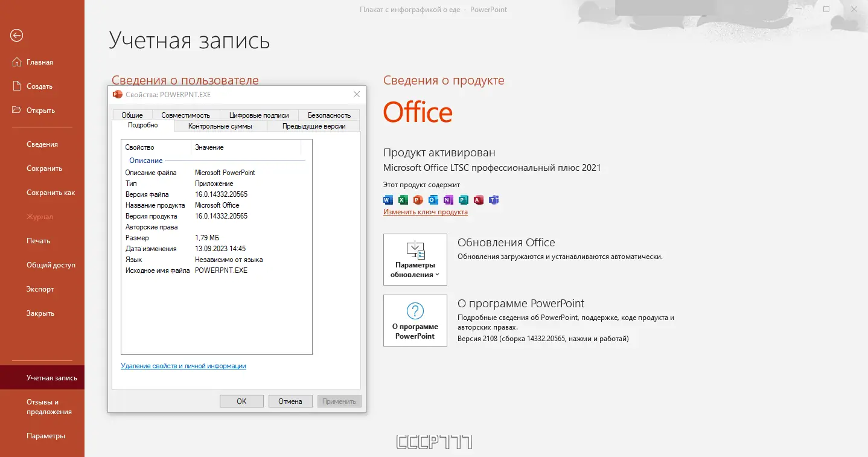Open the Параметры обновления dropdown
The image size is (868, 457).
[415, 260]
